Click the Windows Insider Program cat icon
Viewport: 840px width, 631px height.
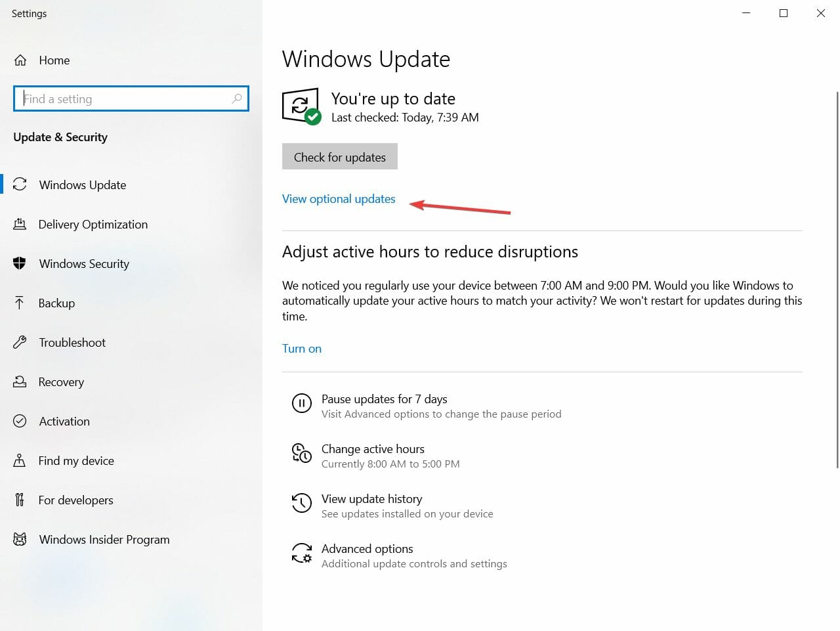coord(20,539)
